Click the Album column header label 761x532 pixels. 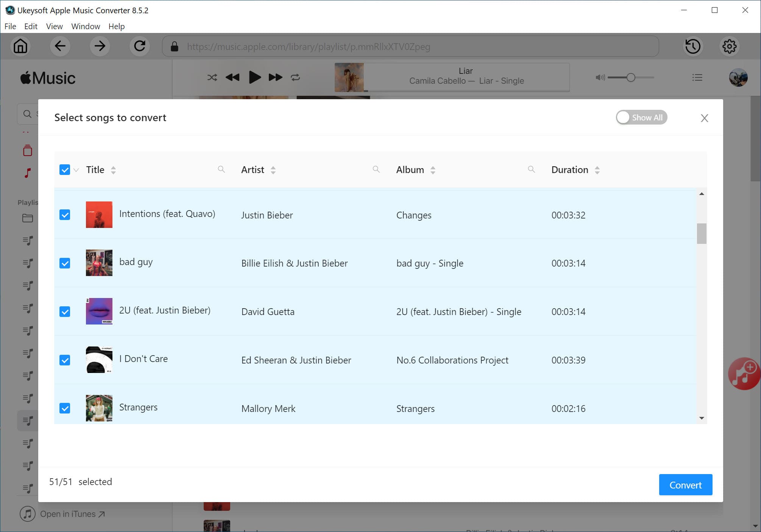pyautogui.click(x=410, y=170)
